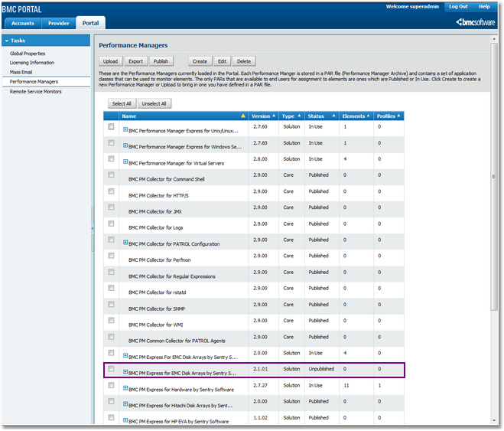
Task: Check box for Performance Manager for Virtual Servers
Action: (x=111, y=158)
